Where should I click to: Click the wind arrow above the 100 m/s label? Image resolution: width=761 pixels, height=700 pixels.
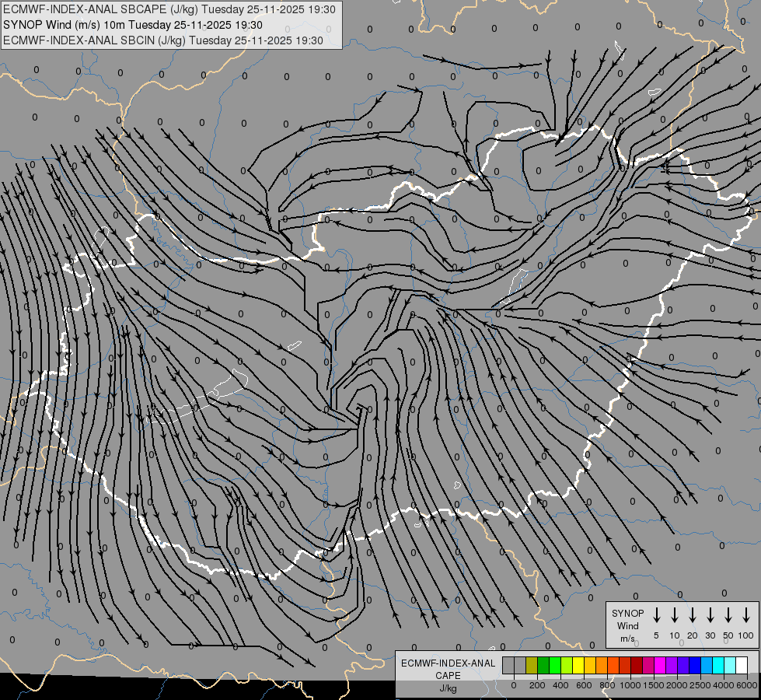(x=746, y=615)
